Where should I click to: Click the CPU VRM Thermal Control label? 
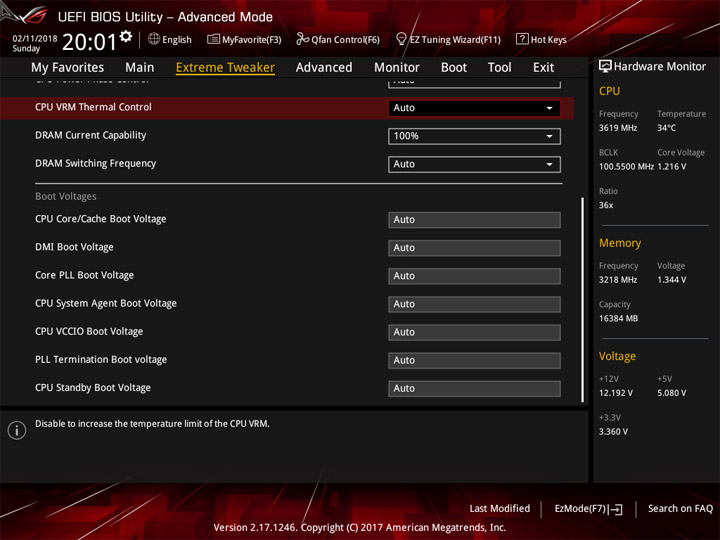click(x=93, y=107)
